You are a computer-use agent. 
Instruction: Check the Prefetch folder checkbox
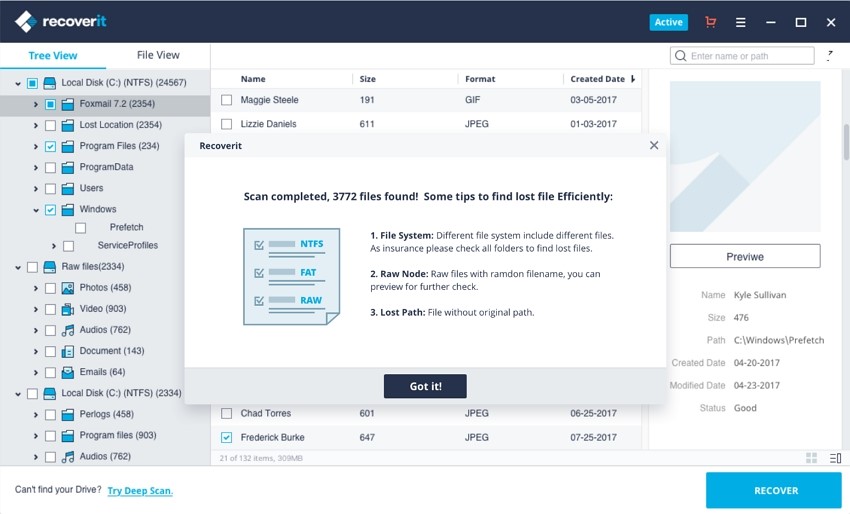click(x=81, y=228)
